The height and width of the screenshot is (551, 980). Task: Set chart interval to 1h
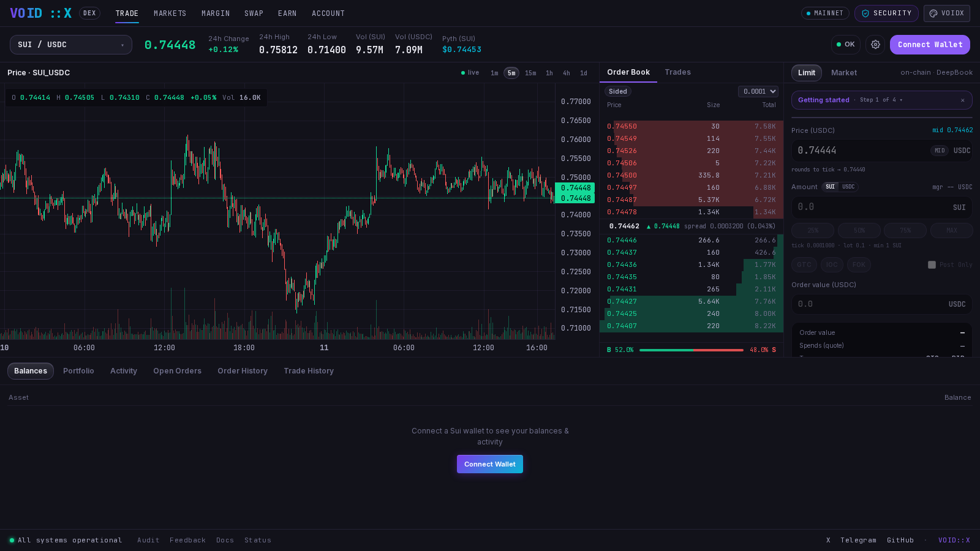point(549,73)
